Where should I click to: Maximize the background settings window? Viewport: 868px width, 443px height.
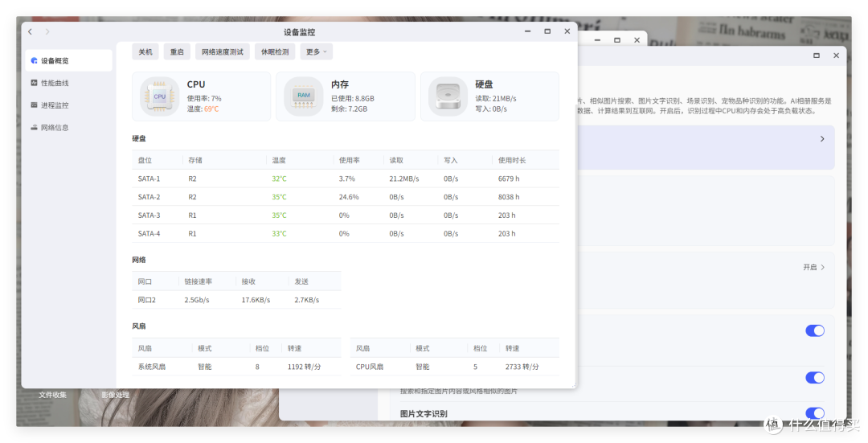816,55
